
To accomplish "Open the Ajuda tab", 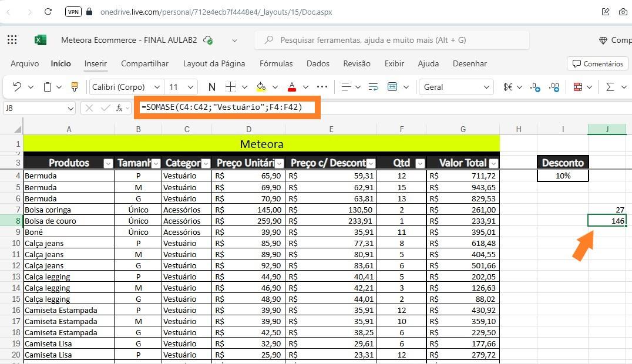I will pyautogui.click(x=428, y=63).
